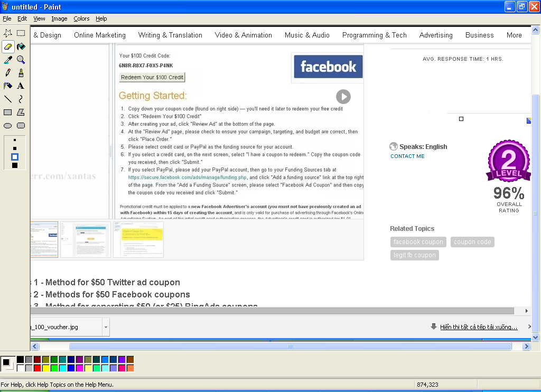Image resolution: width=541 pixels, height=392 pixels.
Task: Choose the Airbrush spray can tool
Action: point(8,86)
